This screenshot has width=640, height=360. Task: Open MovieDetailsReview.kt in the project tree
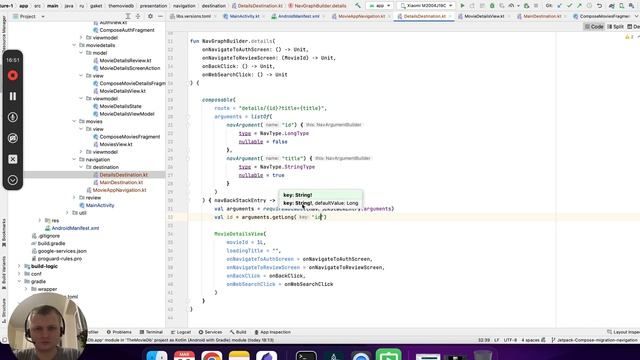[125, 60]
